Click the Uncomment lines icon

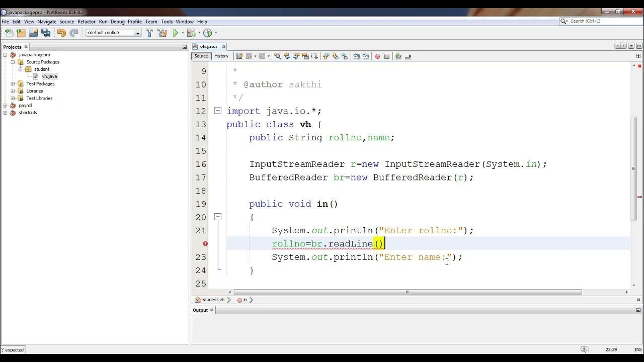(x=408, y=56)
